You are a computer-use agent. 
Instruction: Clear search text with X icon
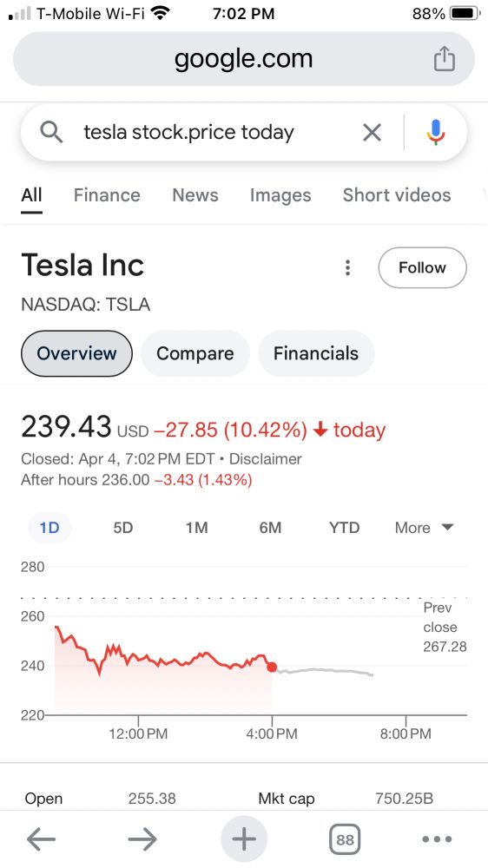(x=372, y=132)
